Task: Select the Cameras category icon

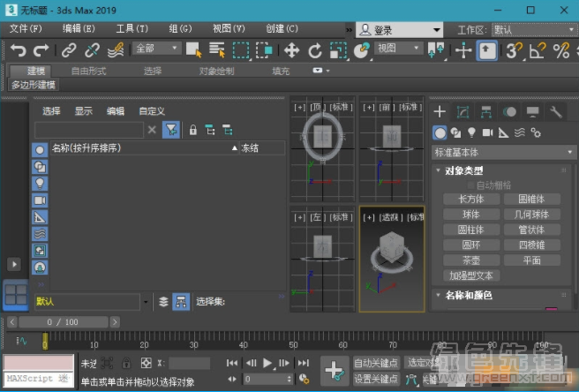Action: pyautogui.click(x=487, y=132)
